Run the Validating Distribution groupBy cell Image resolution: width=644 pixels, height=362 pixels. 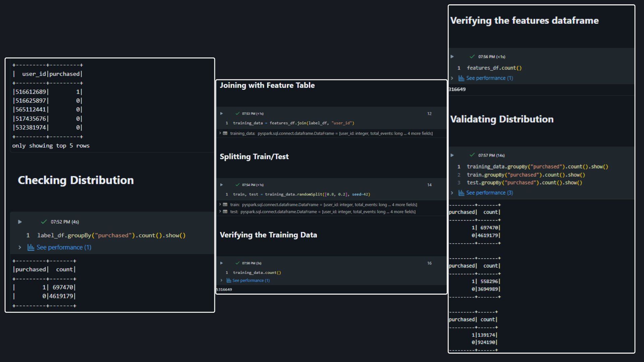[452, 155]
